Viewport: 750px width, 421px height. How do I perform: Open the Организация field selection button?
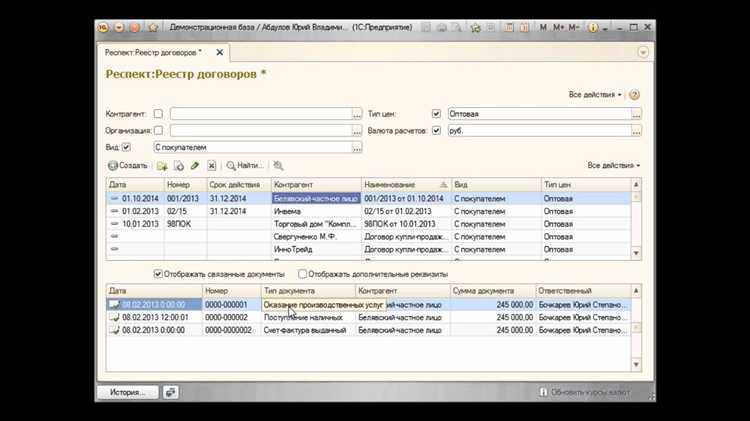coord(357,130)
